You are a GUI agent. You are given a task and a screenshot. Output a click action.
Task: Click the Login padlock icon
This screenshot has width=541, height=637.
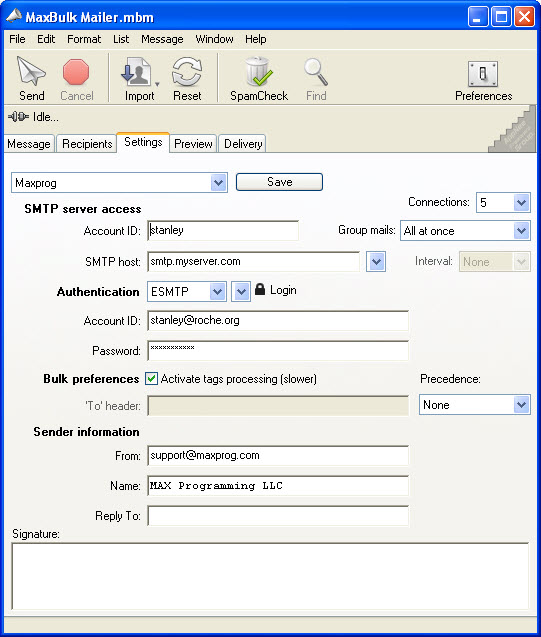coord(260,289)
